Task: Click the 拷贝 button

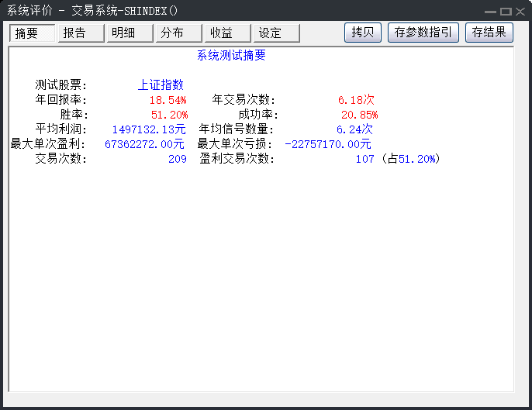Action: (x=363, y=33)
